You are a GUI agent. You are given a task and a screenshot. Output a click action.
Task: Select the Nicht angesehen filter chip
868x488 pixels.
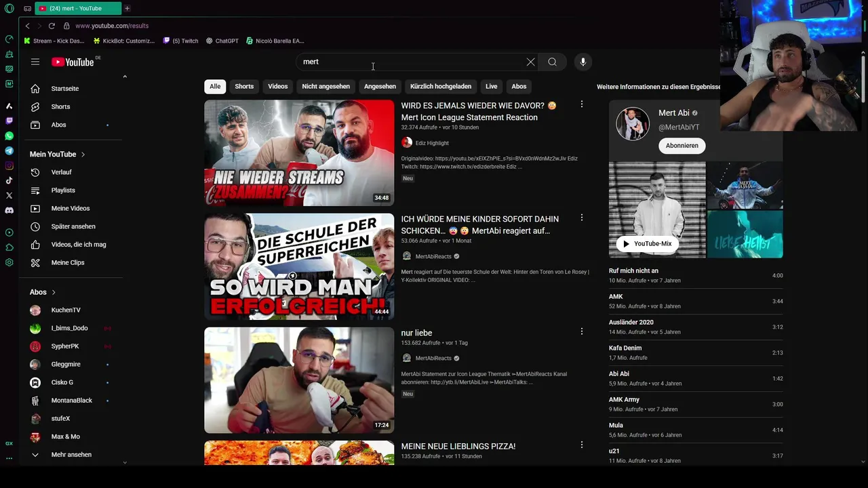pos(326,87)
